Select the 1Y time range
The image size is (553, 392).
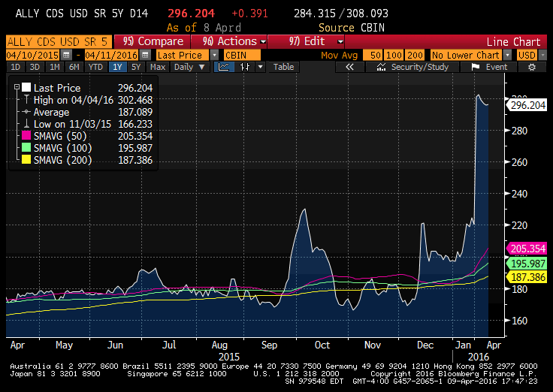pyautogui.click(x=117, y=67)
